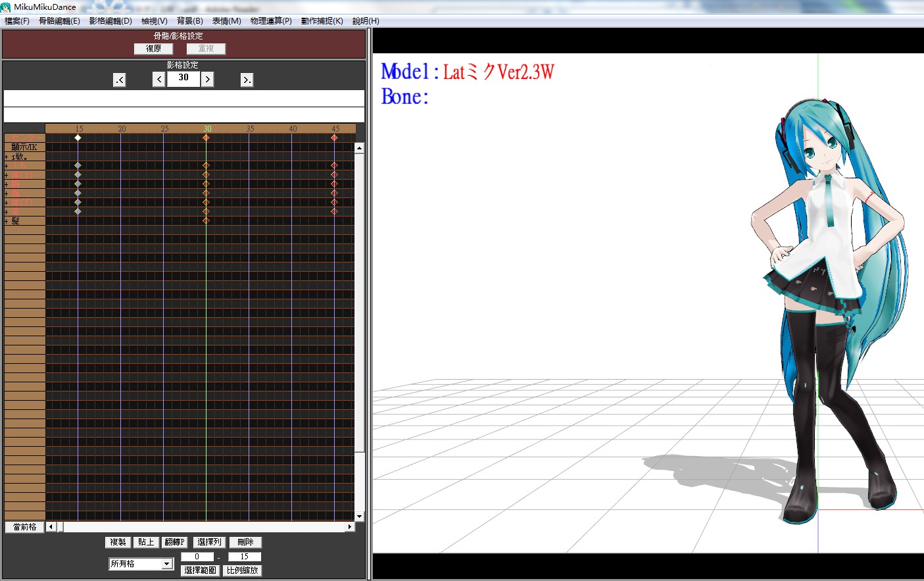The height and width of the screenshot is (581, 924).
Task: Open the 檢視(V) menu
Action: click(155, 21)
